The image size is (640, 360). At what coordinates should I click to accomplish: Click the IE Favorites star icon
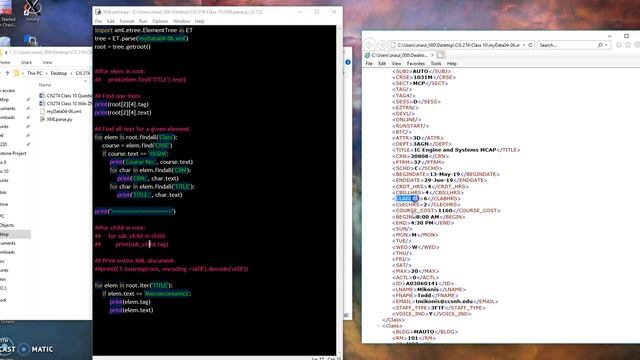(x=628, y=45)
